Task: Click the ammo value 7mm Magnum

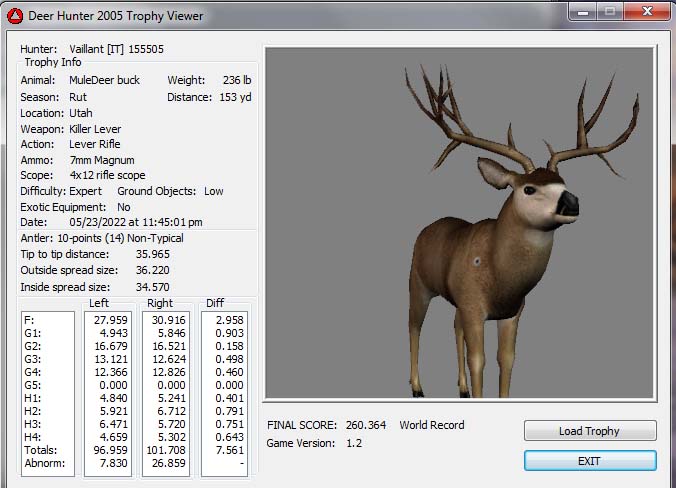Action: click(x=102, y=160)
